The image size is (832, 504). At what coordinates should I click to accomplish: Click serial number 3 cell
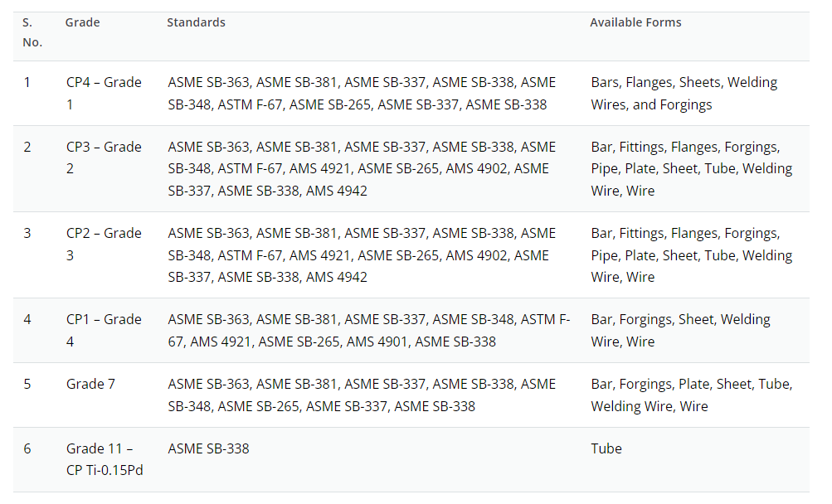[27, 233]
